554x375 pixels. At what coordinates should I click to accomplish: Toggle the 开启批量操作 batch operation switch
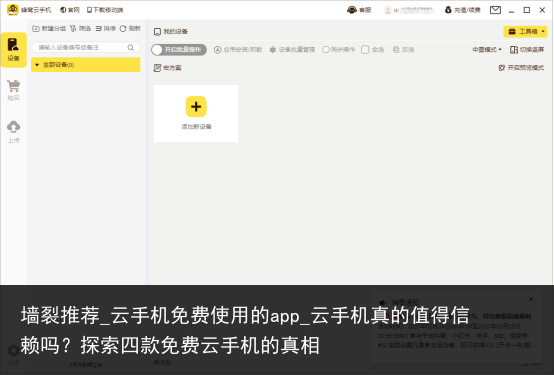179,49
